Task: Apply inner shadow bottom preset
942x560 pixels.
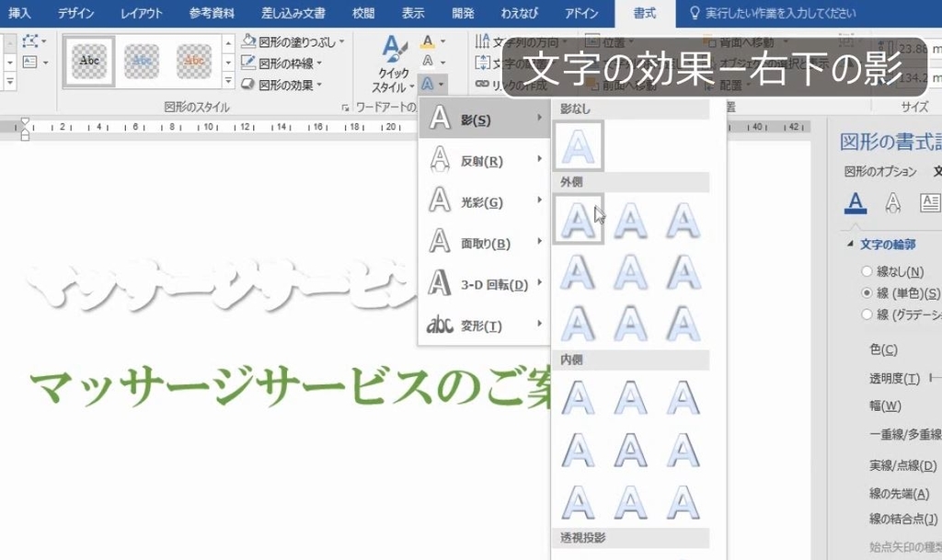Action: 630,502
